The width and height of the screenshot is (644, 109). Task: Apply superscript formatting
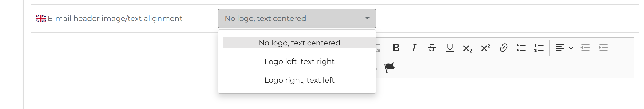coord(486,48)
